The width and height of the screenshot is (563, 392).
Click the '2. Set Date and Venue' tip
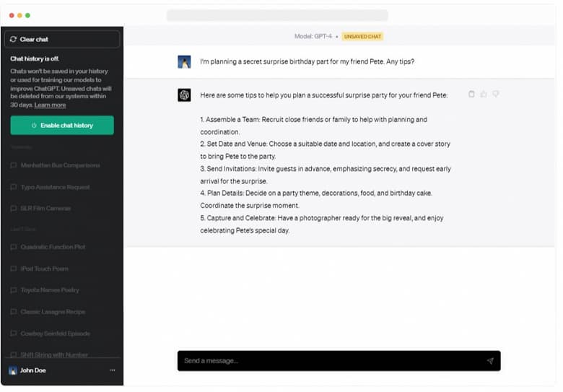click(x=326, y=150)
